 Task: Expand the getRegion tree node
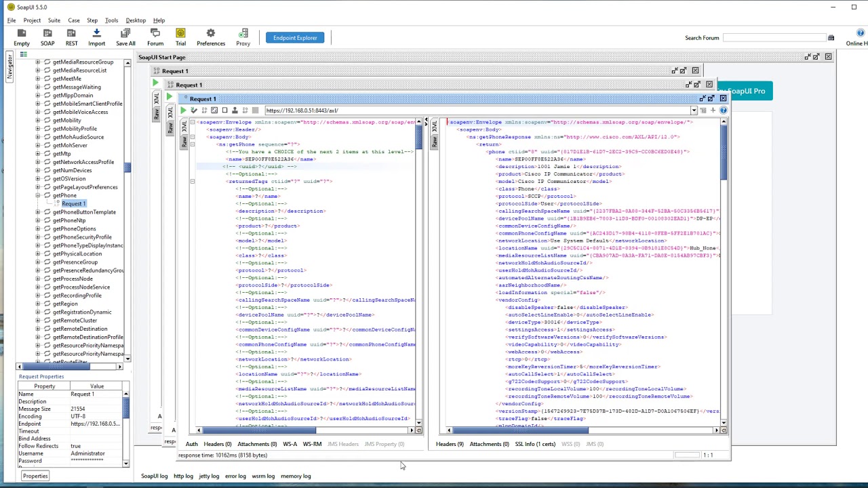tap(38, 304)
